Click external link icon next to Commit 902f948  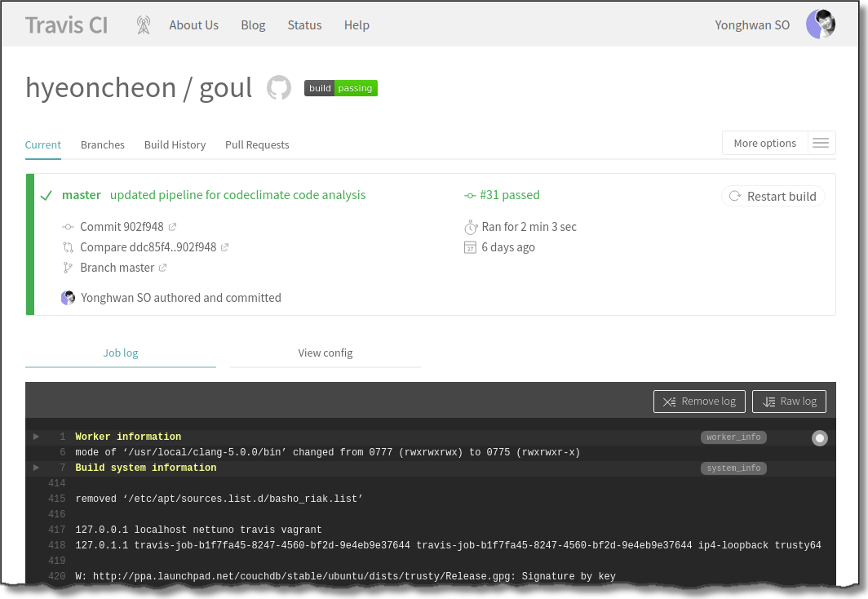click(172, 227)
